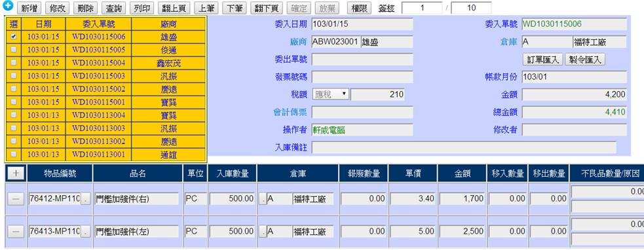Screen dimensions: 644x250
Task: Check the WD1030115002 row checkbox
Action: [x=14, y=89]
